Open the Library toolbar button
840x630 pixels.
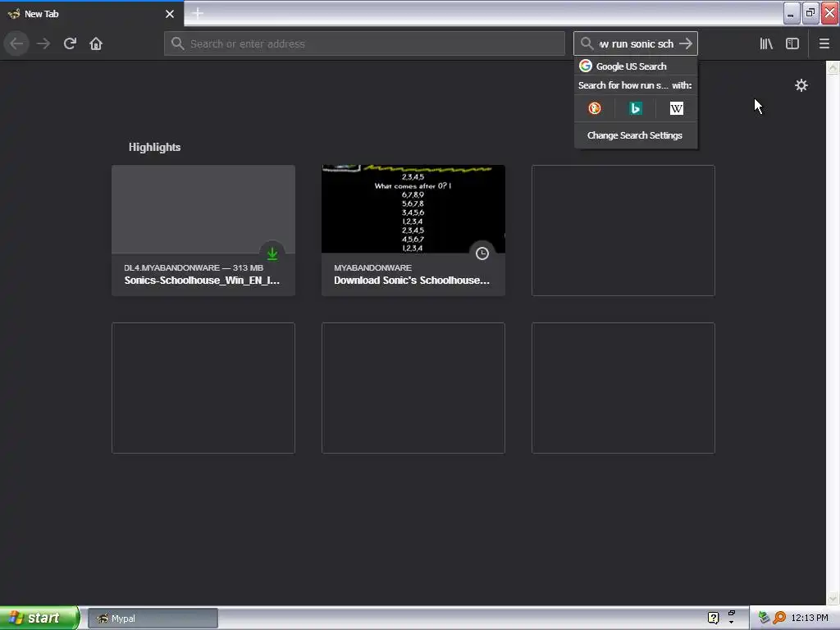tap(766, 43)
